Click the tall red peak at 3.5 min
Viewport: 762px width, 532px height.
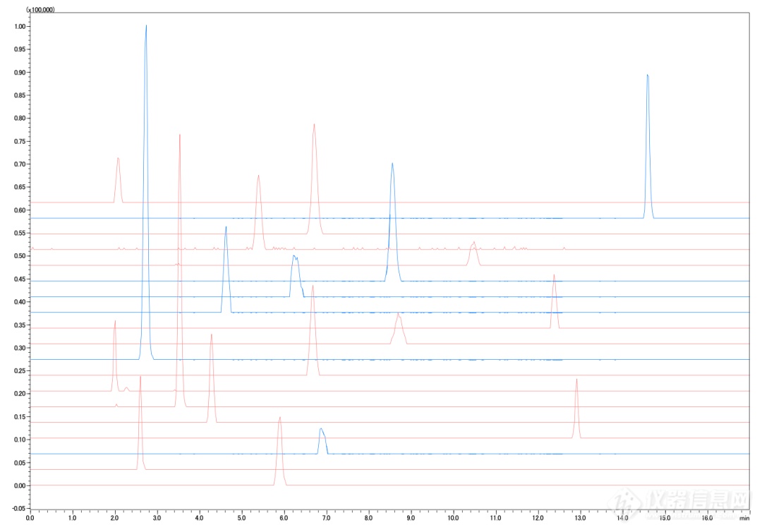180,136
